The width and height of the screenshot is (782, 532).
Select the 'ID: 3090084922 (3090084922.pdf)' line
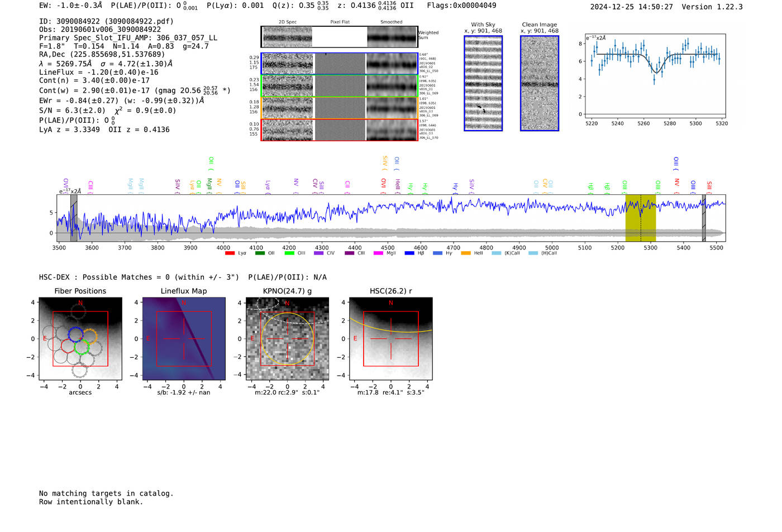106,21
